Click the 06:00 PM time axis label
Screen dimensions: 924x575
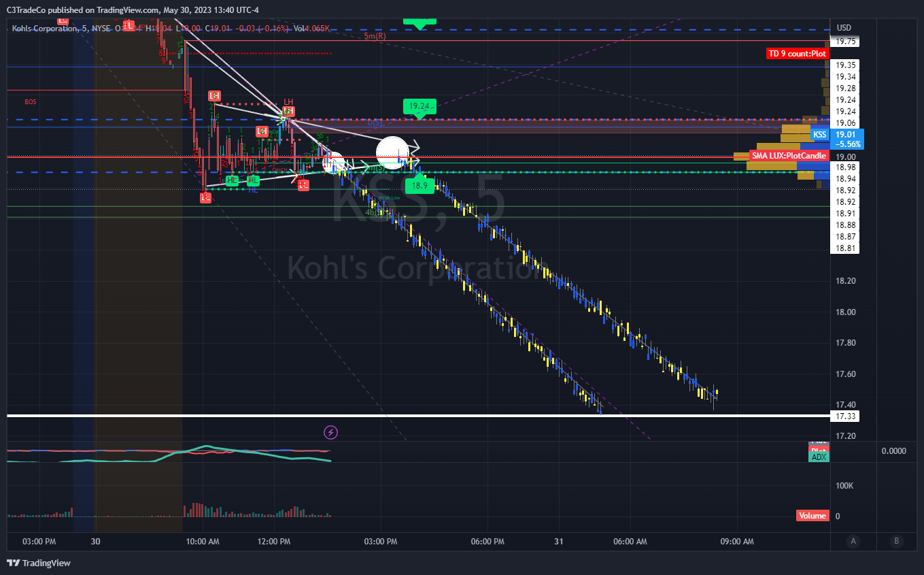(x=487, y=542)
